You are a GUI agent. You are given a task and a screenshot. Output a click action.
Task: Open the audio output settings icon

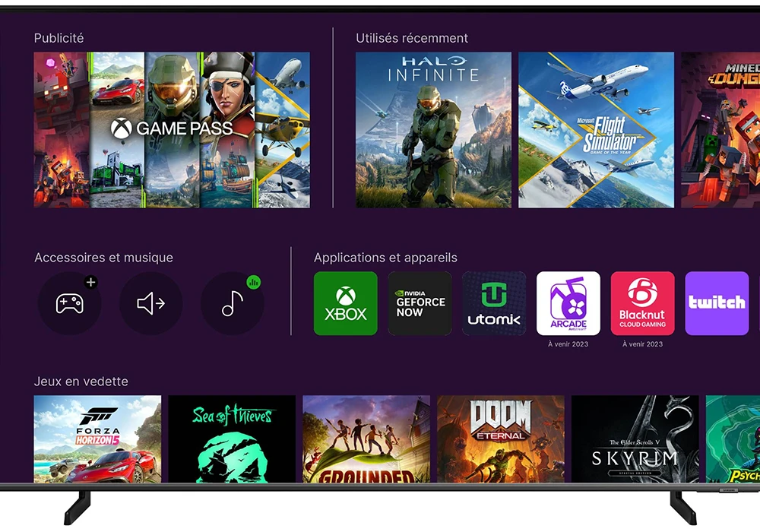[150, 304]
